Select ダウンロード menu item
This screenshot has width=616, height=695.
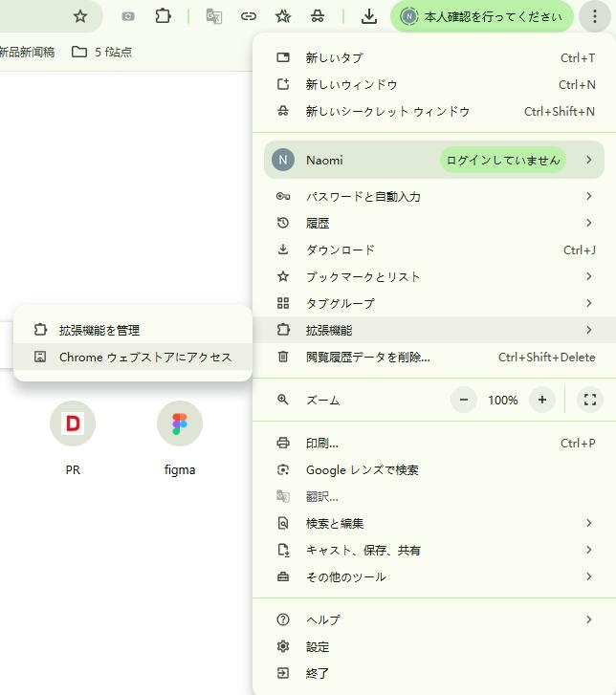coord(434,250)
